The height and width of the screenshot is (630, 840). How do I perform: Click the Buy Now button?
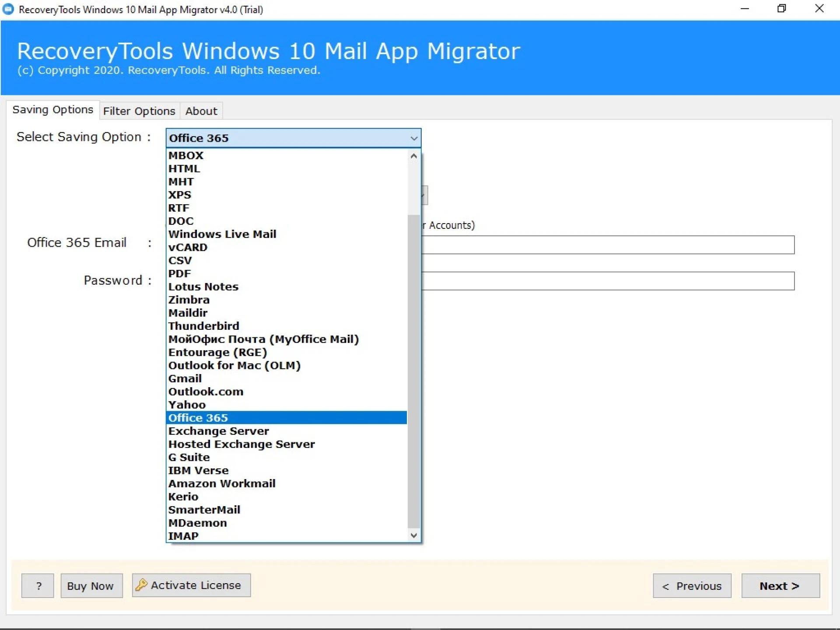pos(91,586)
